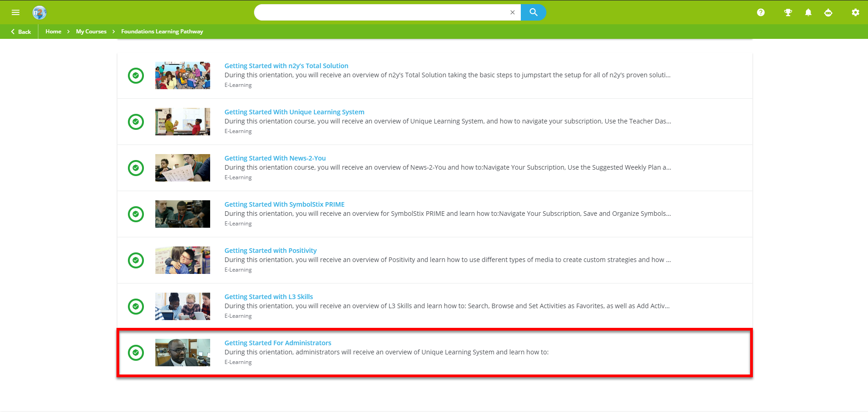Open the settings gear
This screenshot has width=868, height=412.
click(x=856, y=12)
